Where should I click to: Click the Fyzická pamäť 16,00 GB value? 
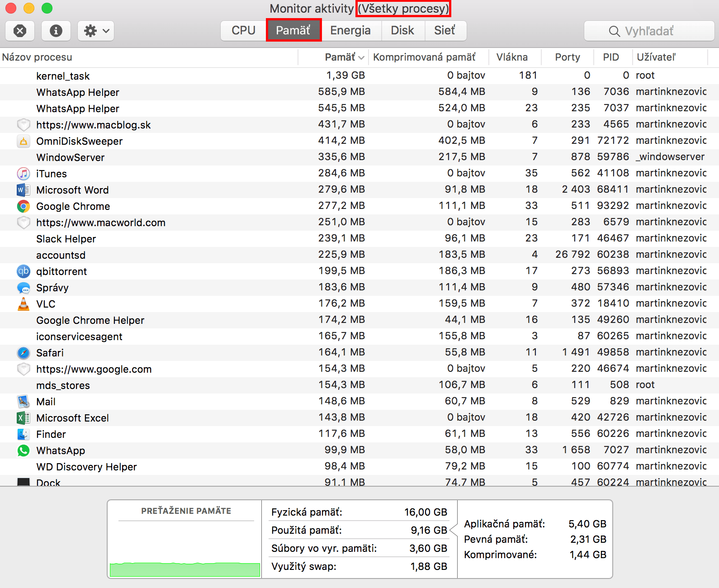[426, 512]
